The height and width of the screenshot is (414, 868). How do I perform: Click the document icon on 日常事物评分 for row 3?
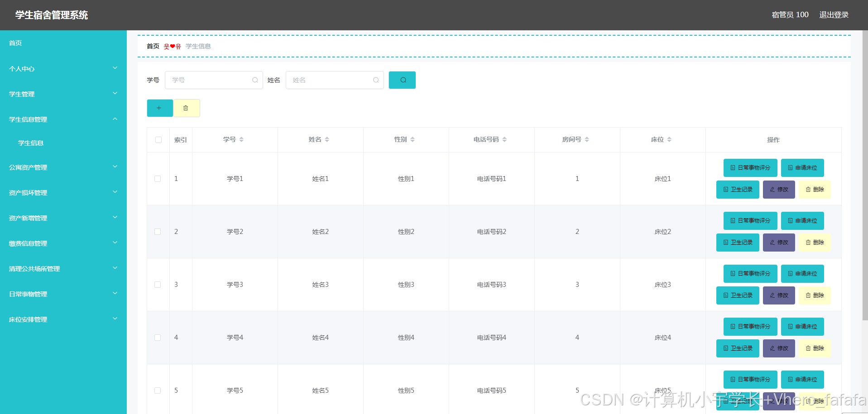(x=733, y=274)
